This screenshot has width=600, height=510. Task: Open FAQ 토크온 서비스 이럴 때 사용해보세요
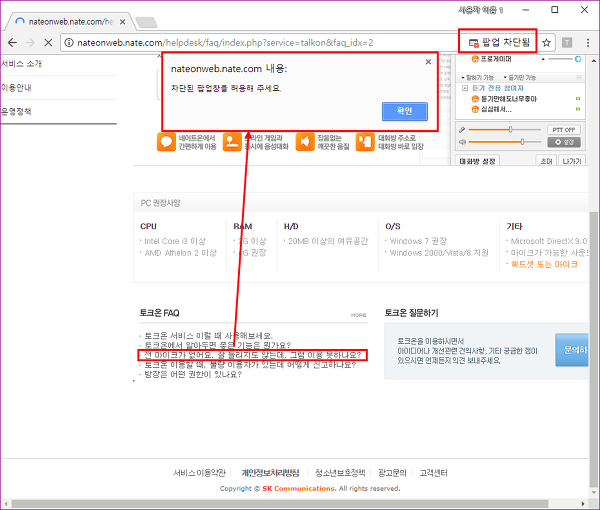pos(208,336)
